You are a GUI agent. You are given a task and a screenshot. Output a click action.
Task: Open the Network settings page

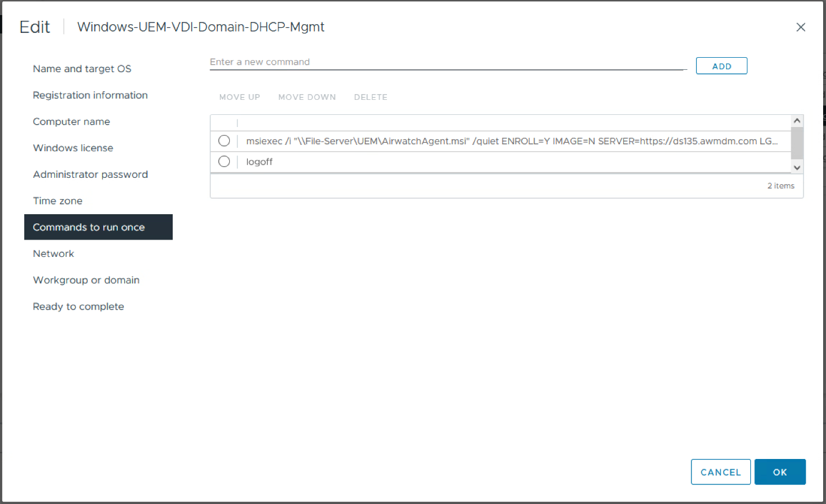click(x=54, y=253)
